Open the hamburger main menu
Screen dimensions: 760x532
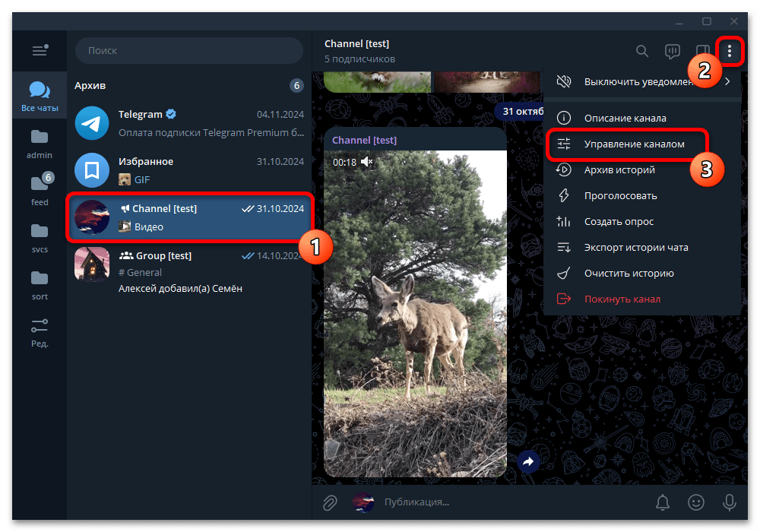pos(40,50)
